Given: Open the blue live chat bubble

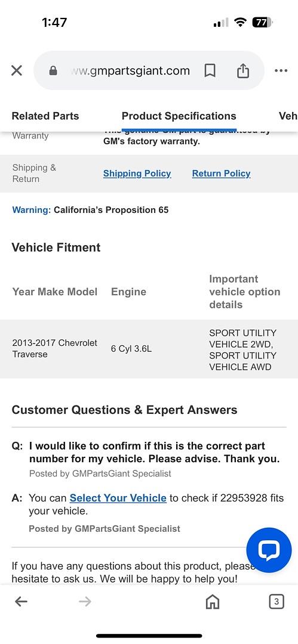Looking at the screenshot, I should (x=269, y=550).
